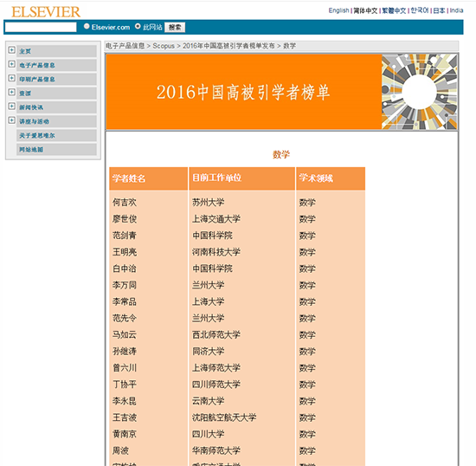Click the 华南师范大学 affiliation cell
The height and width of the screenshot is (466, 476).
pyautogui.click(x=216, y=450)
